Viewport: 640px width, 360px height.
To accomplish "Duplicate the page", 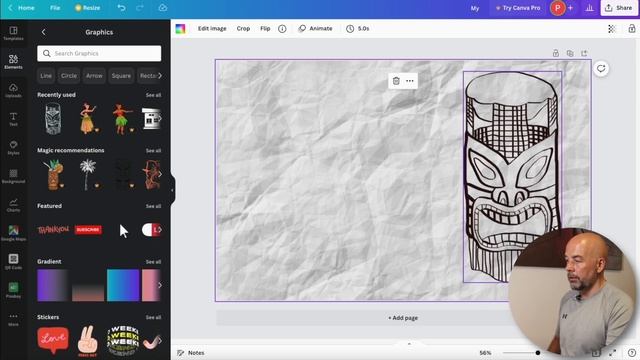I will pos(570,53).
